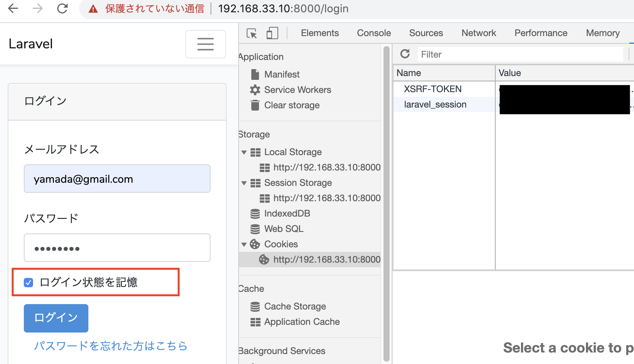
Task: Open the Laravel navbar hamburger menu
Action: pos(206,44)
